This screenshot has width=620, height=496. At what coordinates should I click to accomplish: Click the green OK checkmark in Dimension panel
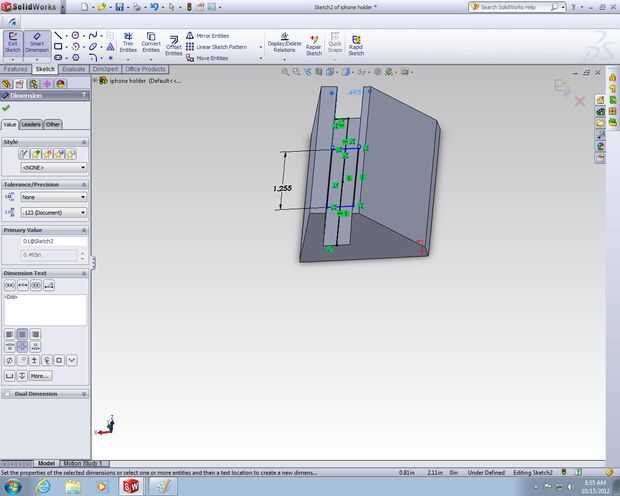pos(6,108)
